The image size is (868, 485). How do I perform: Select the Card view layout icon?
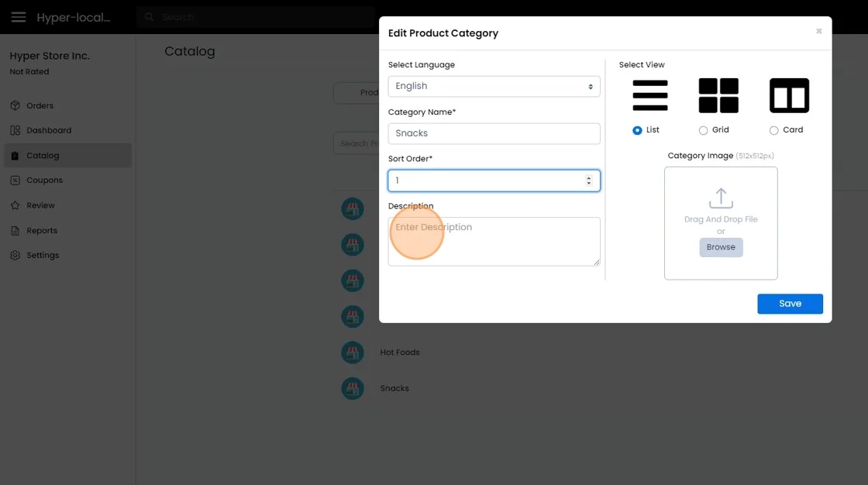(x=788, y=95)
